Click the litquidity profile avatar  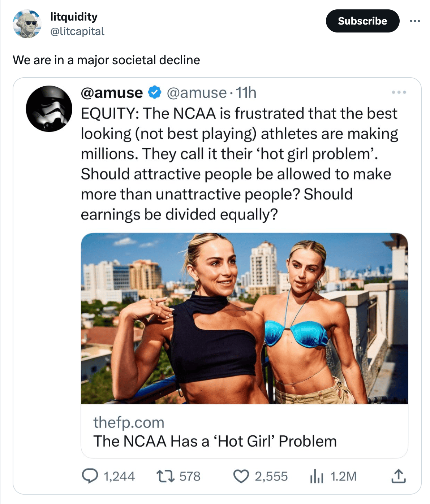click(27, 24)
